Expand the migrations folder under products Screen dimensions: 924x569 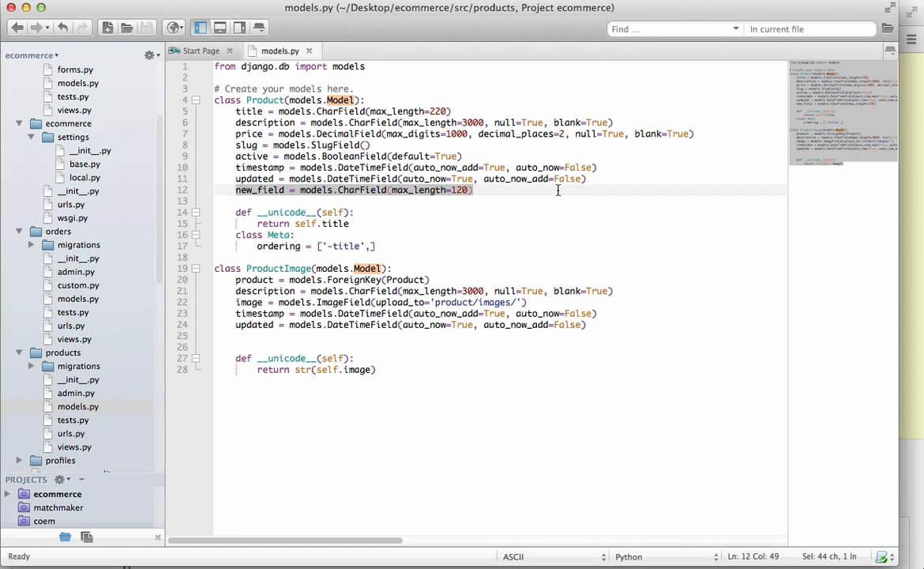[32, 366]
